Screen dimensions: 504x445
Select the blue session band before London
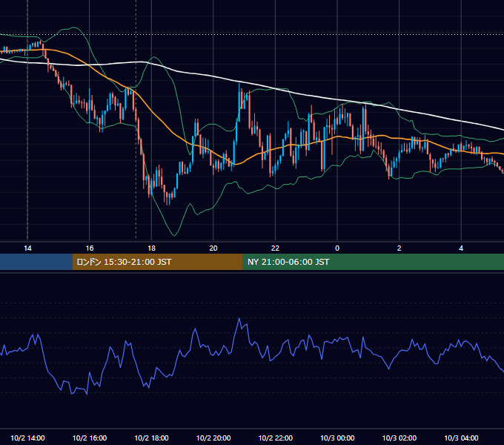(x=36, y=262)
